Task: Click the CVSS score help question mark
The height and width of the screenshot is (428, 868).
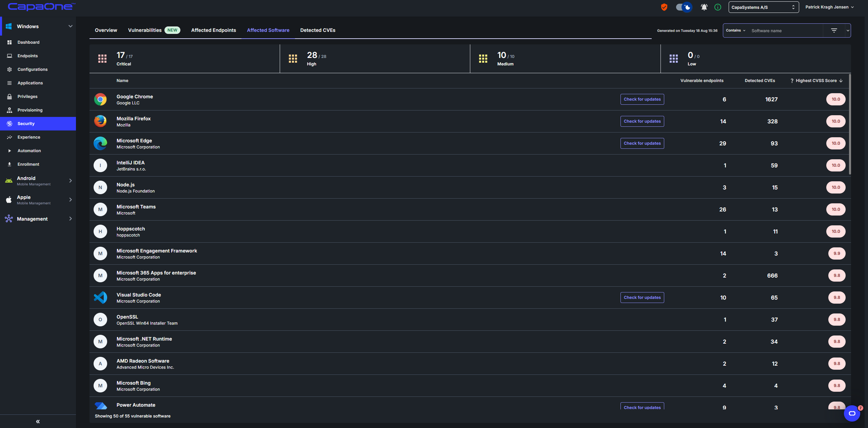Action: click(792, 81)
